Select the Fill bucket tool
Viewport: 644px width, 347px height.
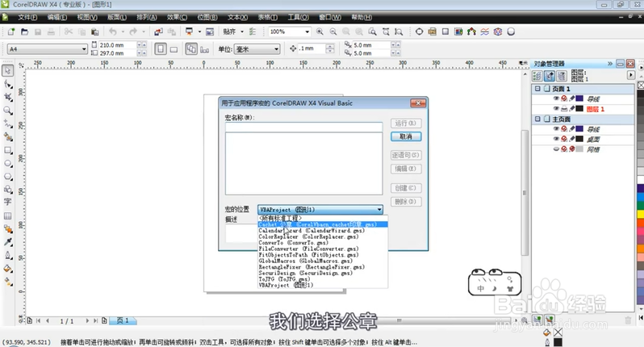pos(8,269)
